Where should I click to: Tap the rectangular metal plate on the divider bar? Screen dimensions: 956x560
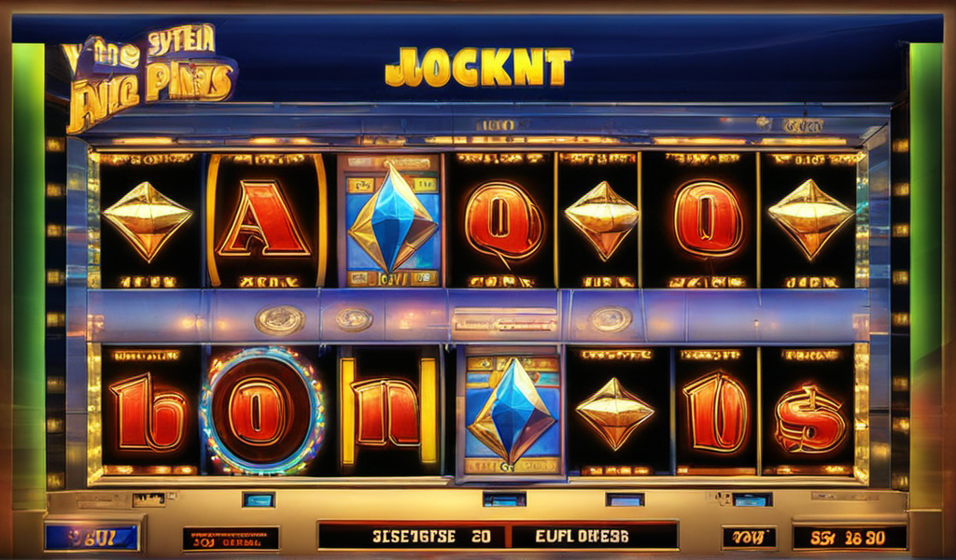point(505,320)
